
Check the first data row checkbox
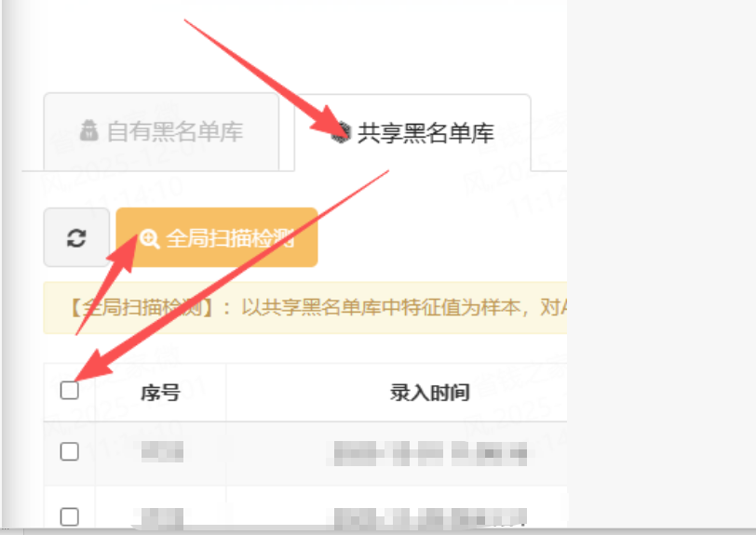[x=70, y=451]
